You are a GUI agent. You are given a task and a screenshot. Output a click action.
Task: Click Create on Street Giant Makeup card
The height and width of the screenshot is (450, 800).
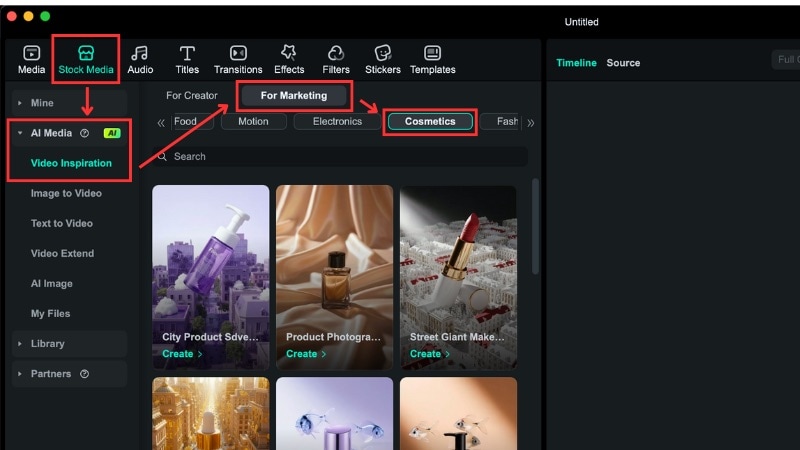(430, 354)
